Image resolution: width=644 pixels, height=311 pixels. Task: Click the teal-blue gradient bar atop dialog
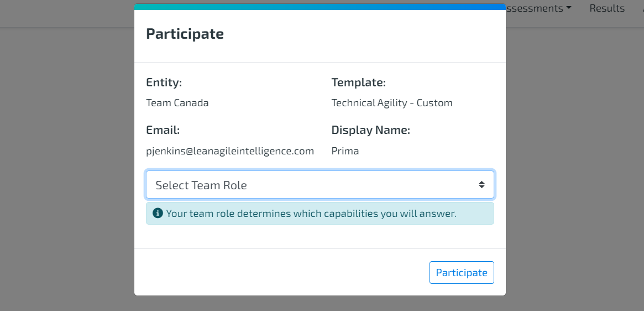[320, 7]
